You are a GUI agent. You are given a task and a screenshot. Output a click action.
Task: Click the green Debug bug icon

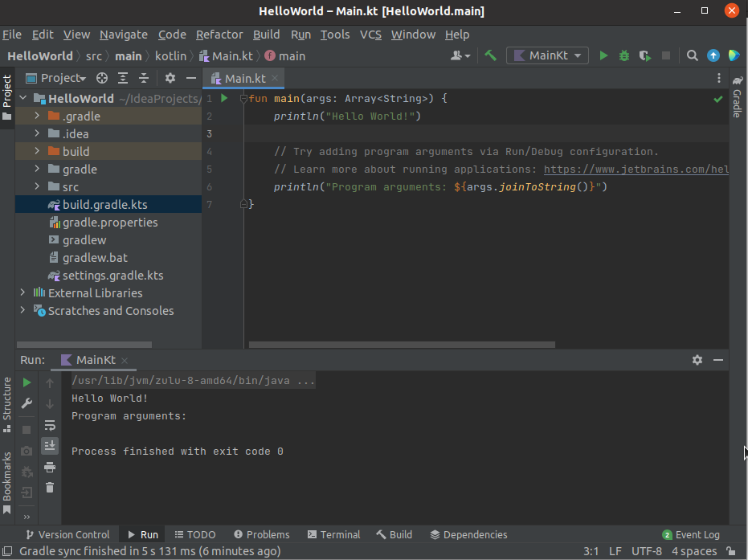[x=624, y=55]
